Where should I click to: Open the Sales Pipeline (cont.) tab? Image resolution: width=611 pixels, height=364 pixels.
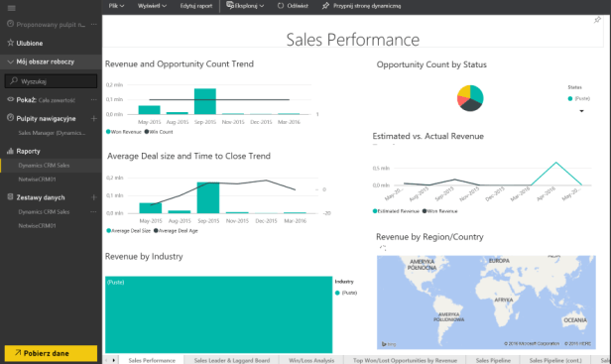555,360
